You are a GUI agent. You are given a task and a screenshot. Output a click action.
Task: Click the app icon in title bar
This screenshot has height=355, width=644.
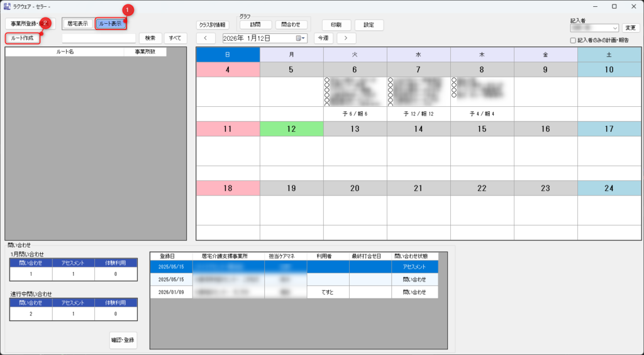tap(7, 6)
